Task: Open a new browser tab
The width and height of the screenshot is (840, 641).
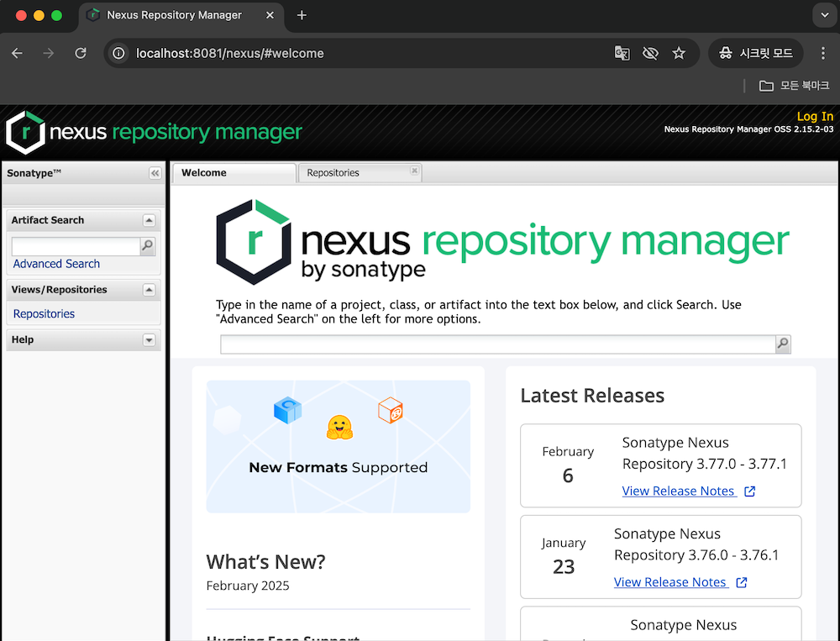Action: (302, 15)
